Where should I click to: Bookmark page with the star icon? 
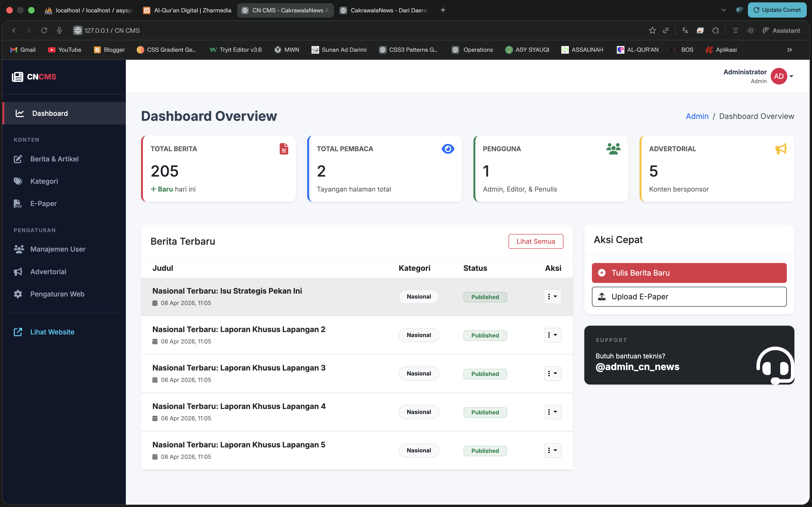click(652, 31)
